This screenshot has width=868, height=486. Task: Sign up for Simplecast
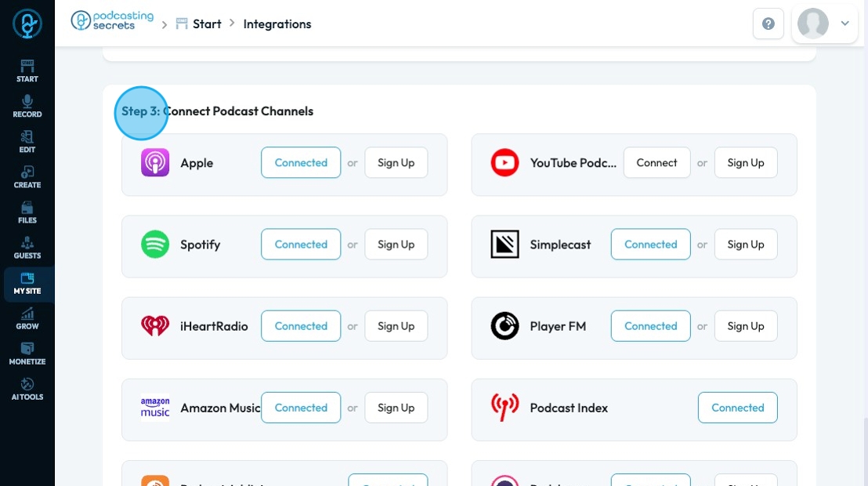coord(746,245)
